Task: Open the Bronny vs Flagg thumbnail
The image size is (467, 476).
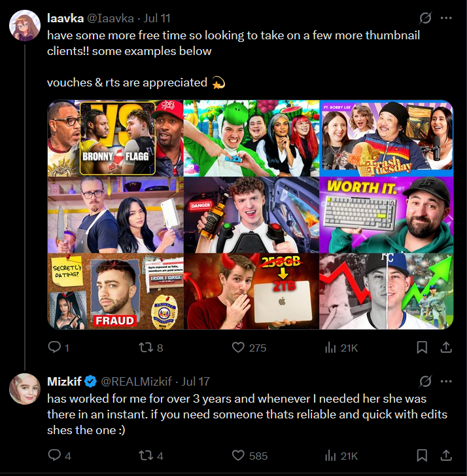Action: click(116, 138)
